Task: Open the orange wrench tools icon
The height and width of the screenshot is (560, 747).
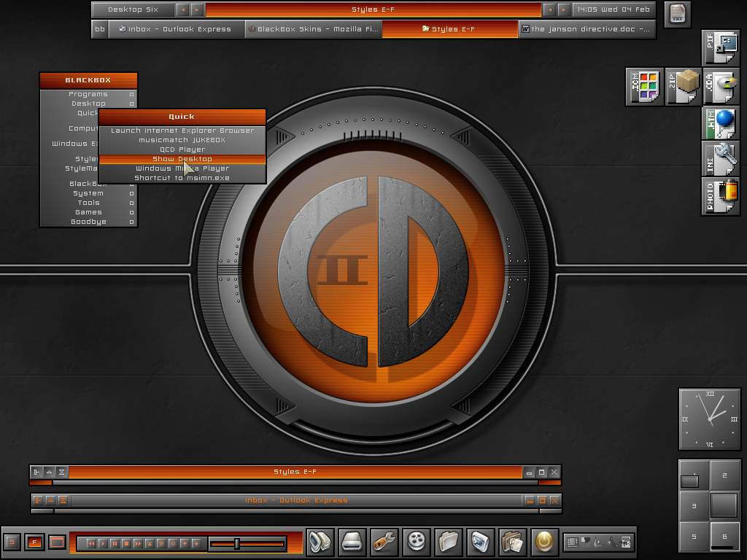Action: click(384, 542)
